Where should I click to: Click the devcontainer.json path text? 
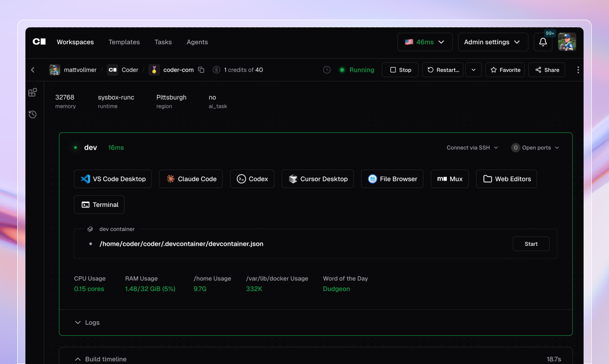click(x=181, y=244)
